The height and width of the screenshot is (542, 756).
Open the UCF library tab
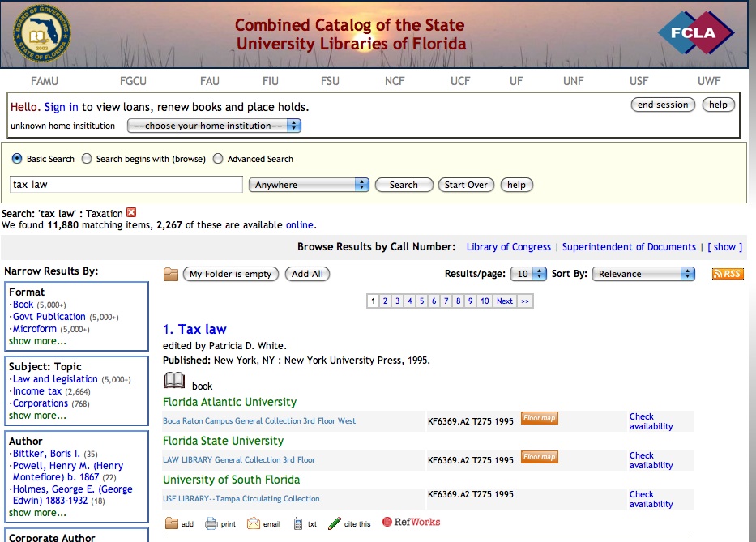click(x=460, y=81)
